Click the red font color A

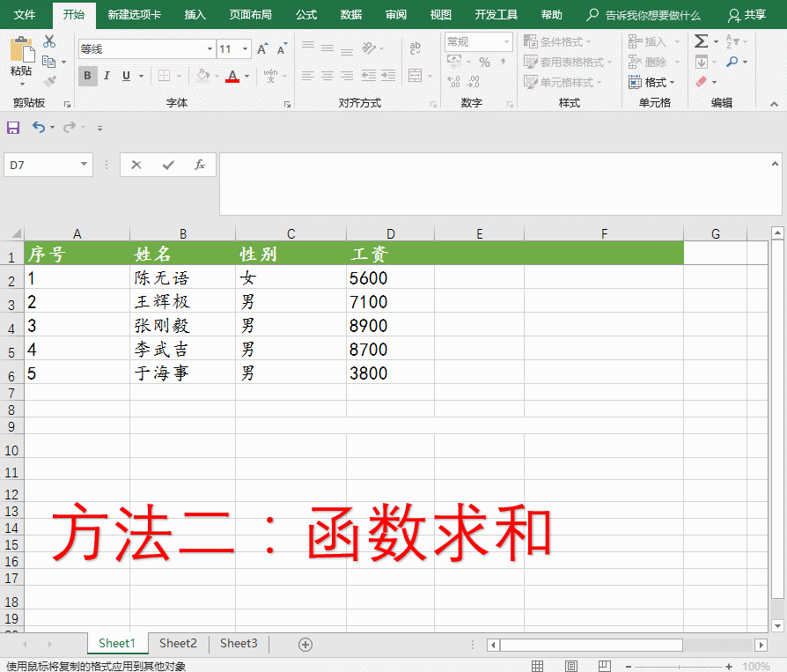pyautogui.click(x=232, y=76)
